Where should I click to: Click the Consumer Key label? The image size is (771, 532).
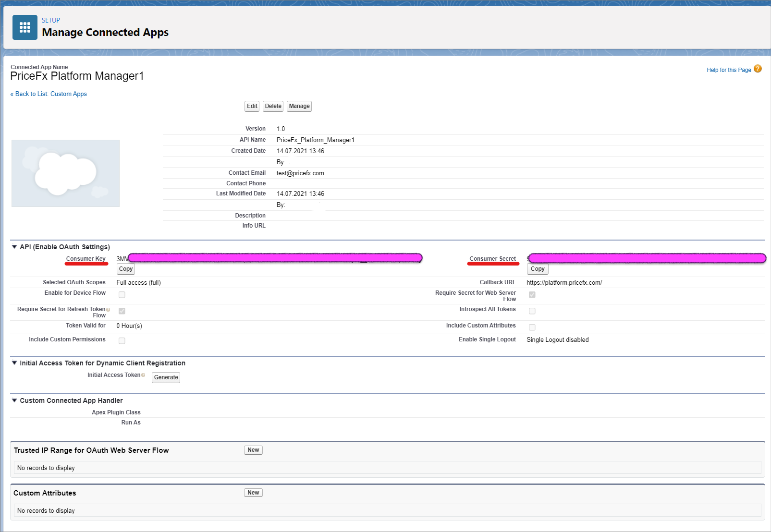[86, 259]
